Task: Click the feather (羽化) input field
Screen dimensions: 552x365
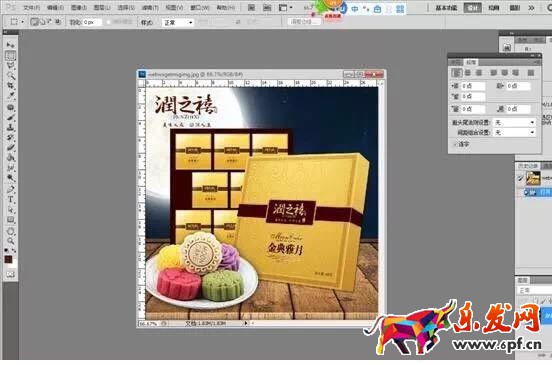Action: click(92, 23)
